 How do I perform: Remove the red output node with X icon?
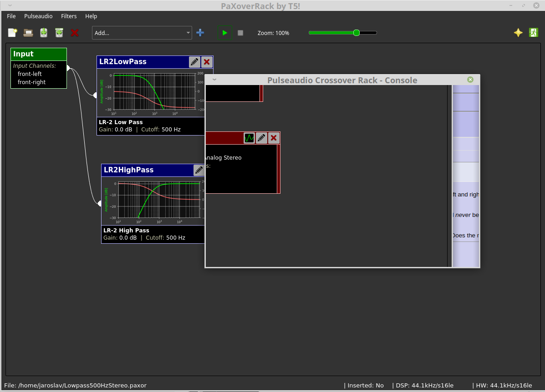point(274,138)
